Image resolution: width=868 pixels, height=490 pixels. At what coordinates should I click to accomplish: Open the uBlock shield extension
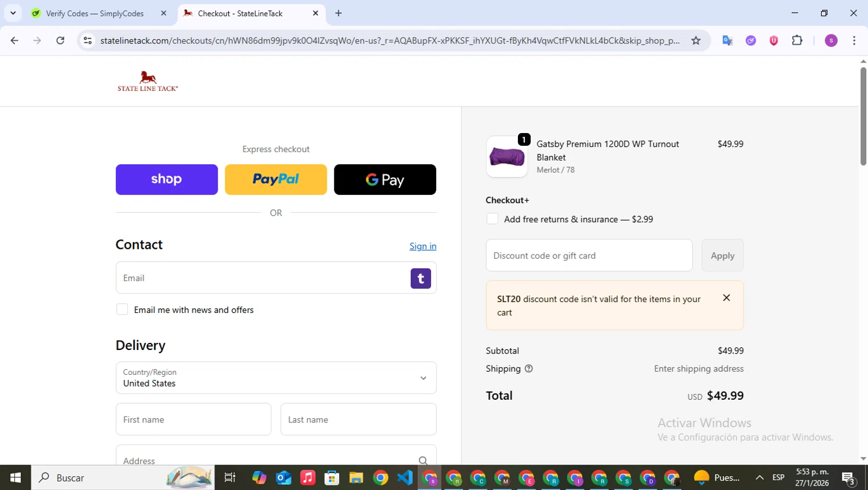pyautogui.click(x=774, y=40)
